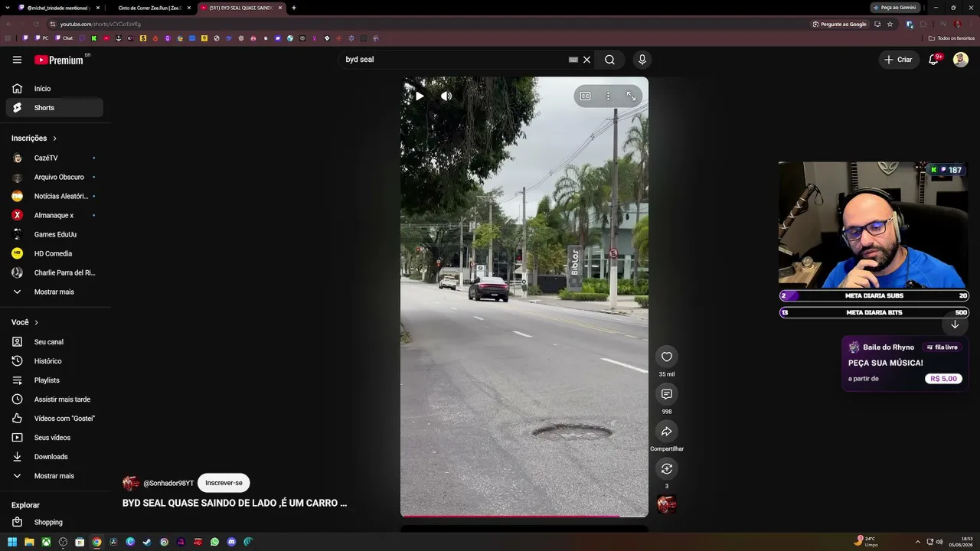Open Vídeos com "Gostei"
The width and height of the screenshot is (980, 551).
coord(54,419)
